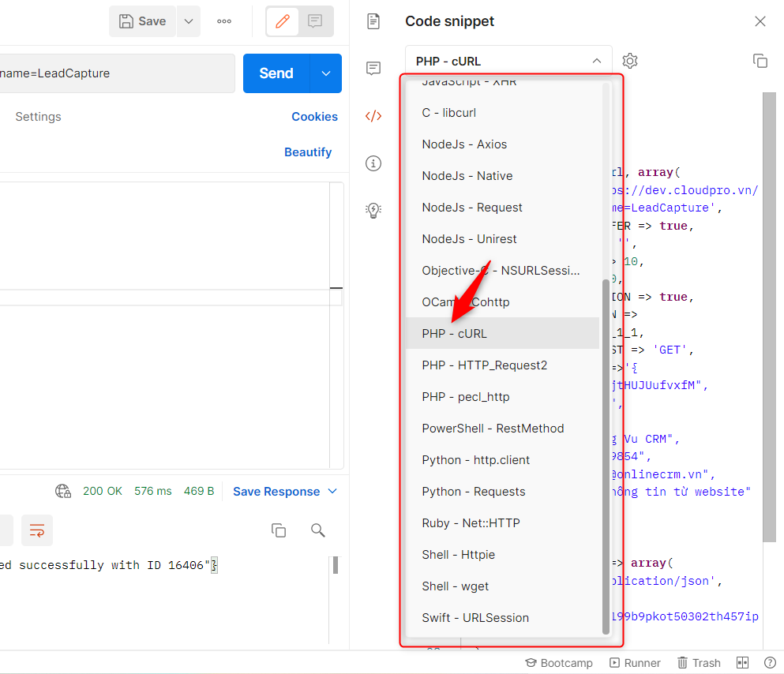Viewport: 784px width, 674px height.
Task: Select the Code snippet icon in sidebar
Action: (x=373, y=116)
